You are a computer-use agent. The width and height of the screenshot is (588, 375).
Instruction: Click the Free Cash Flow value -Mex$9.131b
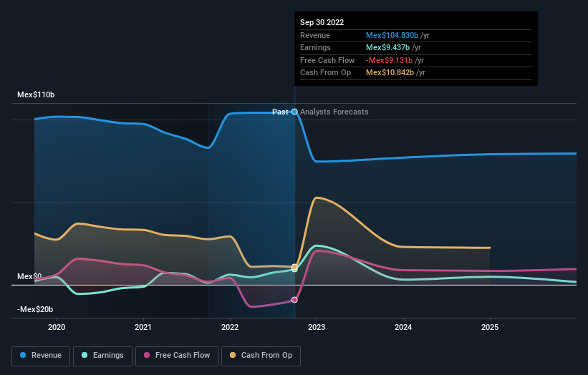[389, 60]
